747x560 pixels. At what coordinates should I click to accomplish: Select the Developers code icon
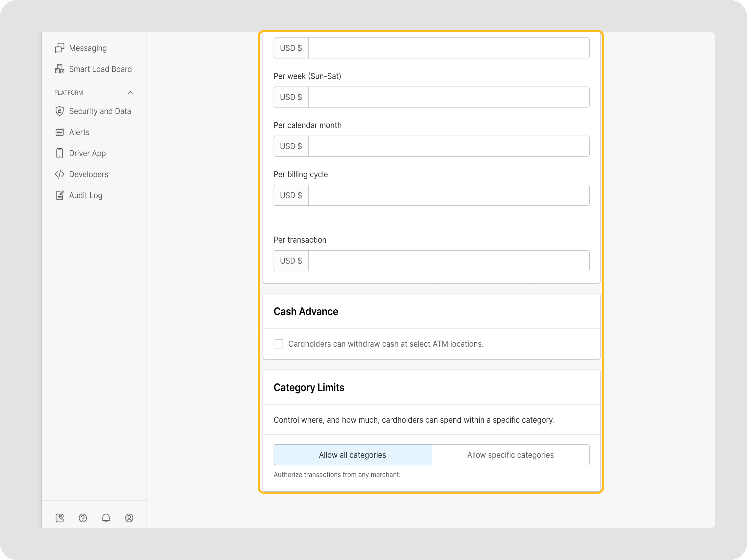[60, 174]
